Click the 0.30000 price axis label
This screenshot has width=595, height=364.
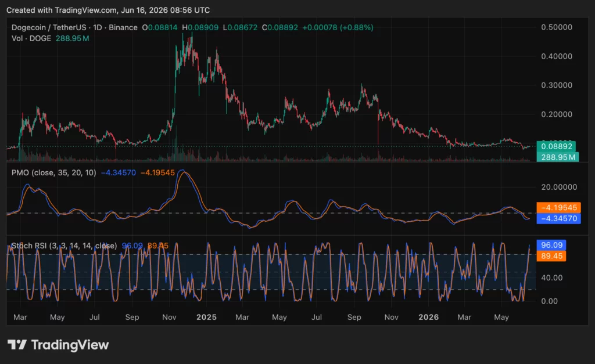tap(557, 85)
